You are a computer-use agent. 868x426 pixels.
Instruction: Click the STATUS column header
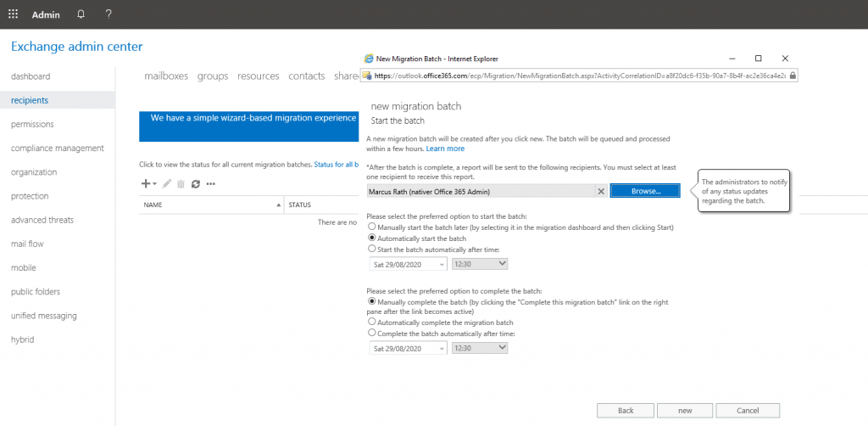point(299,205)
